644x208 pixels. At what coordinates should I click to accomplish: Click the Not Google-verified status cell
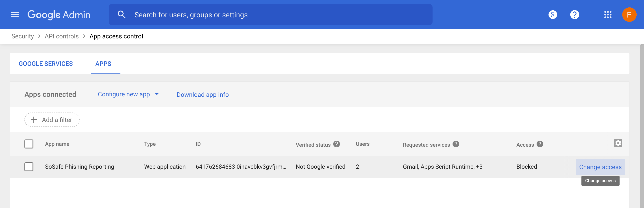pos(320,167)
